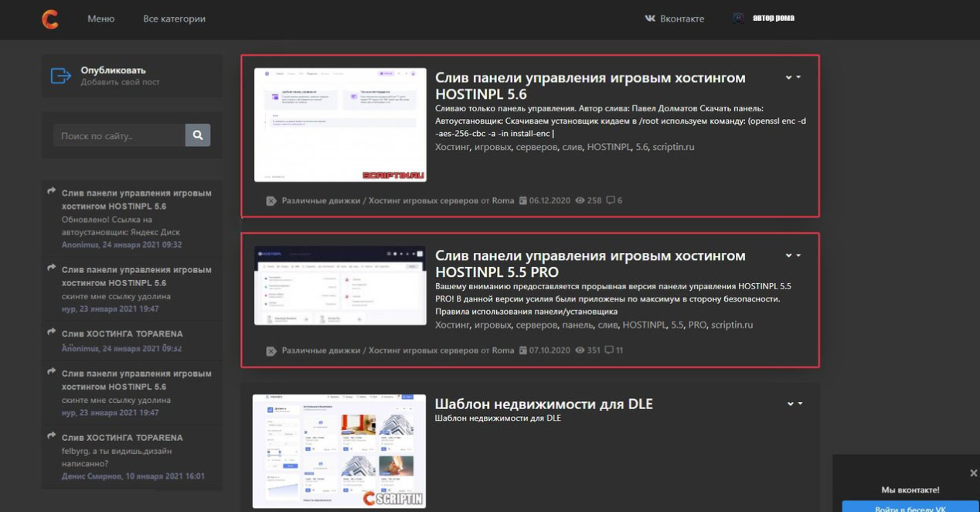
Task: Open Различные движки category in 5.6 post
Action: (322, 200)
